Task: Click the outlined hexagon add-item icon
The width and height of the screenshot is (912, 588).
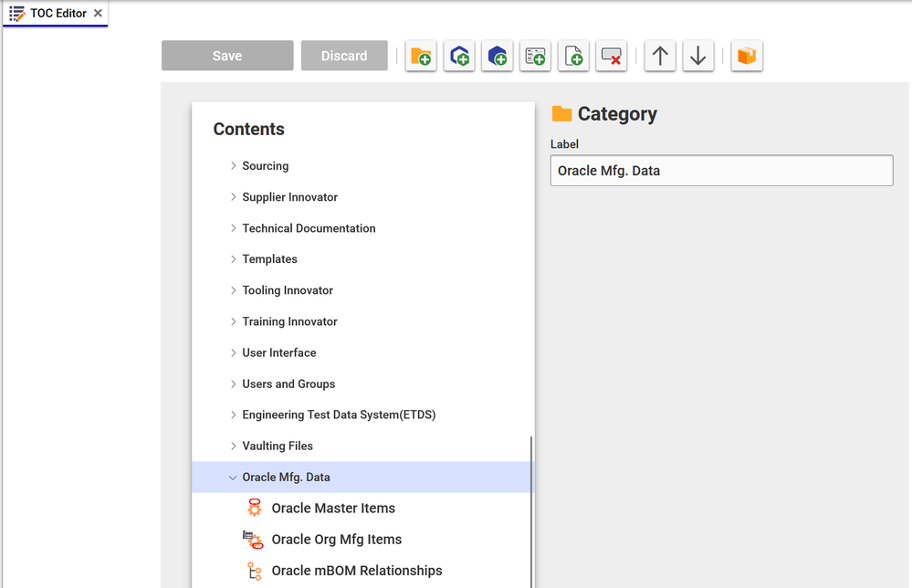Action: tap(459, 56)
